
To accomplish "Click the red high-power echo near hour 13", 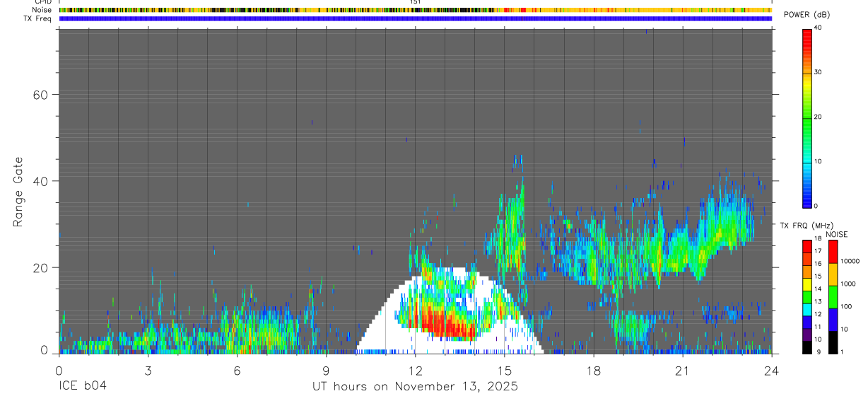I will click(446, 325).
